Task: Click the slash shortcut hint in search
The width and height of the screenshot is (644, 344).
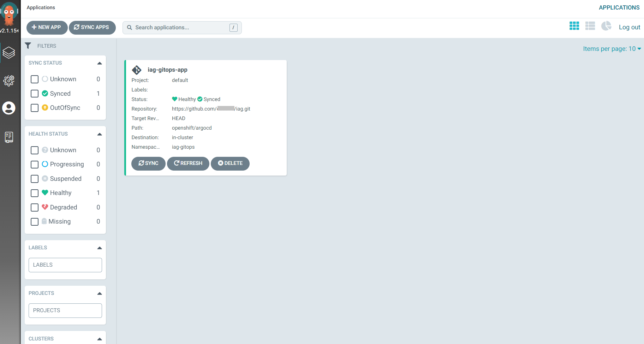Action: pos(233,28)
